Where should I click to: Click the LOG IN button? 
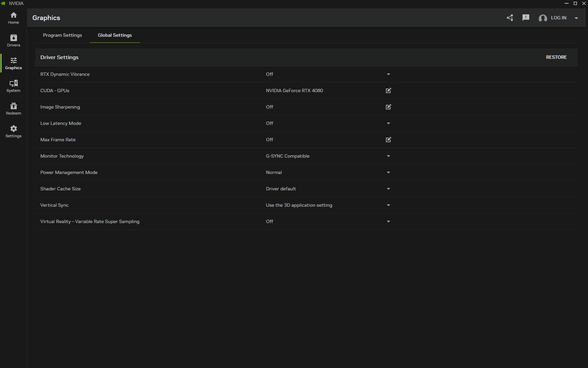tap(558, 18)
